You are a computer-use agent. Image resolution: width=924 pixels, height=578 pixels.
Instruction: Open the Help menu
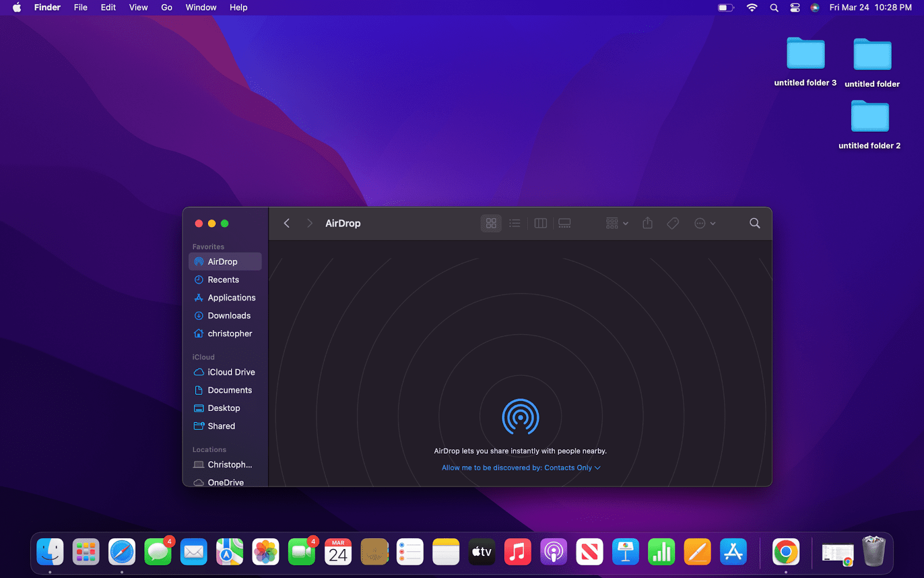[x=239, y=8]
